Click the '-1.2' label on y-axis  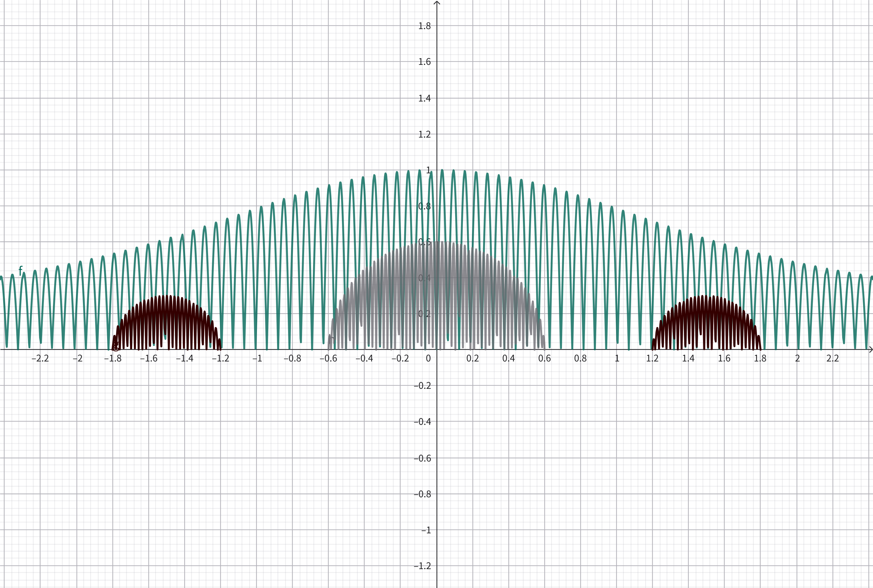point(422,566)
